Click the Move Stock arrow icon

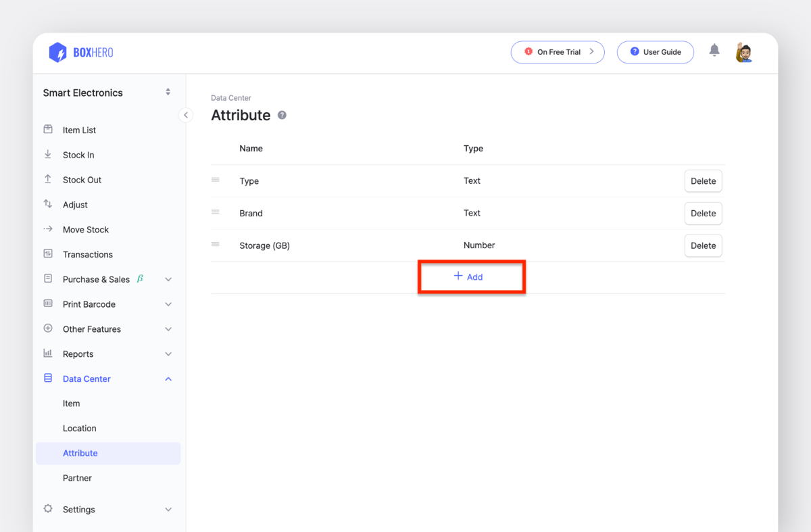point(47,229)
